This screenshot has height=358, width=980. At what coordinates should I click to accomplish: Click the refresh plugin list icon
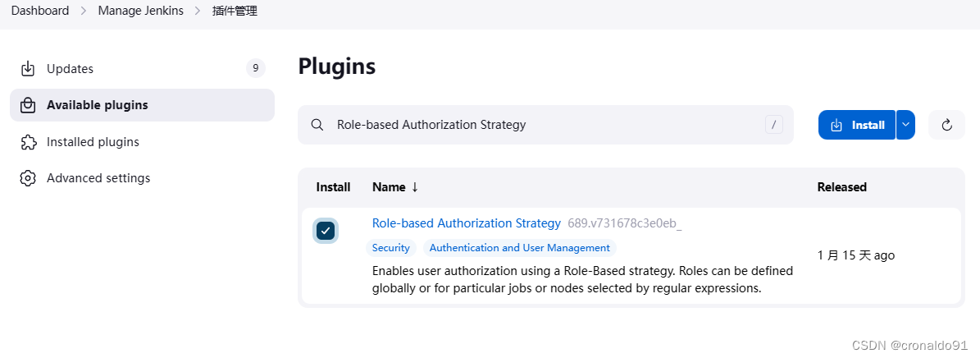coord(946,125)
